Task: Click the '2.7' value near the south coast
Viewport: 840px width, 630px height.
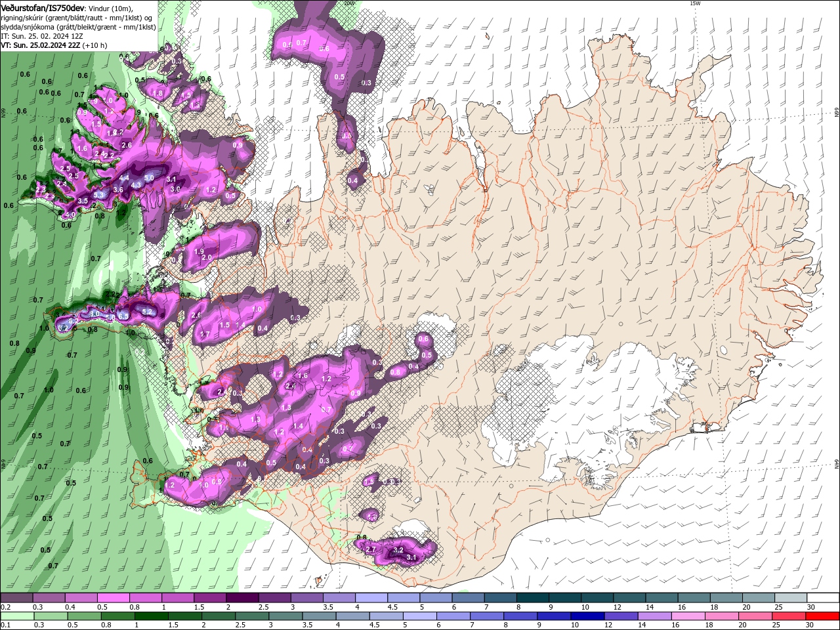Action: (370, 549)
